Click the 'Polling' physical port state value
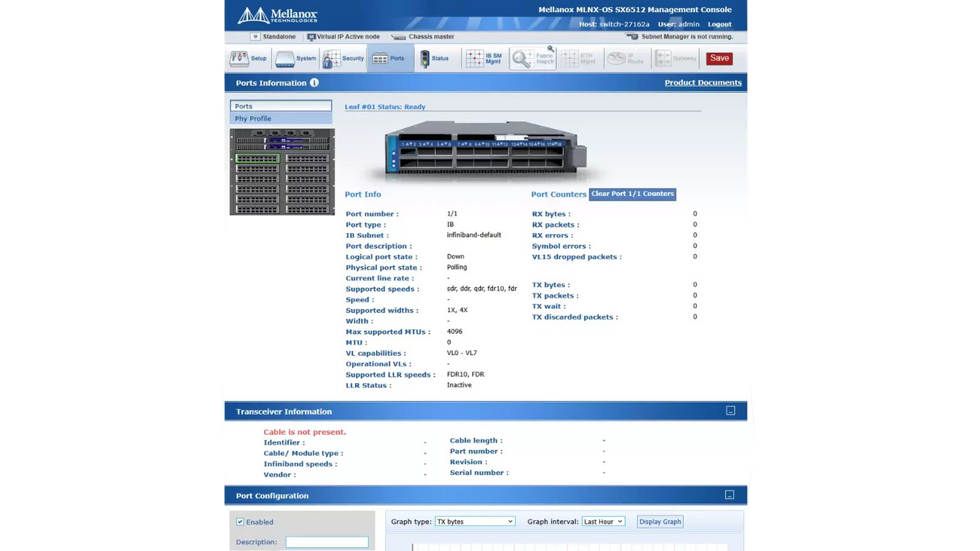 pos(457,267)
